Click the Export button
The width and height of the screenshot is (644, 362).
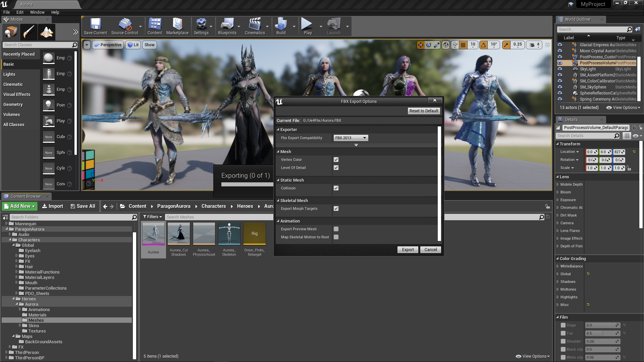408,250
